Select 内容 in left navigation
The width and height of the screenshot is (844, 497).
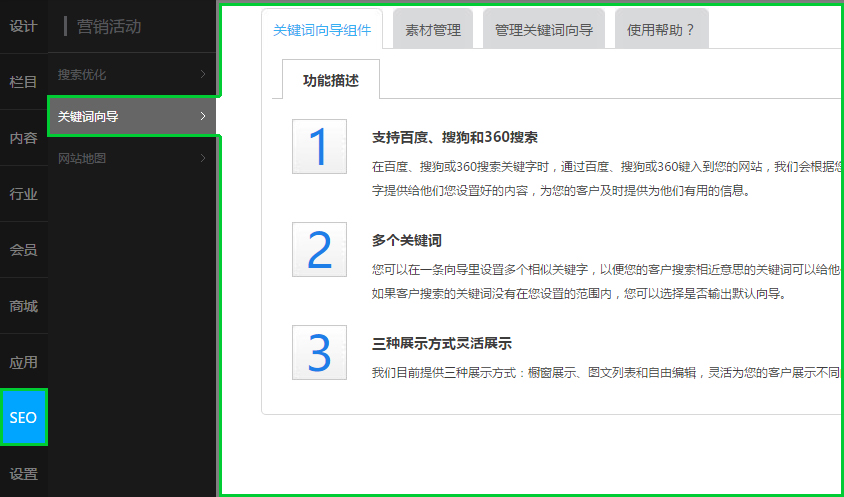point(23,138)
